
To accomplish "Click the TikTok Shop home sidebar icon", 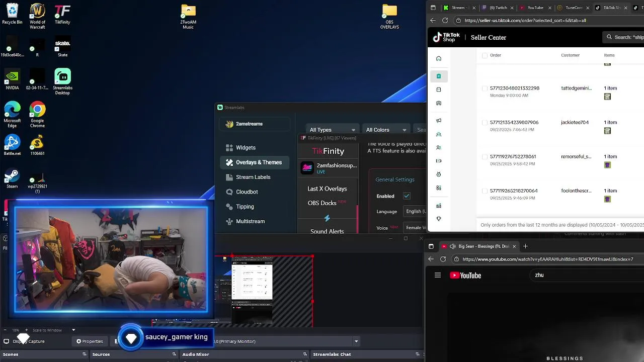I will click(x=439, y=58).
